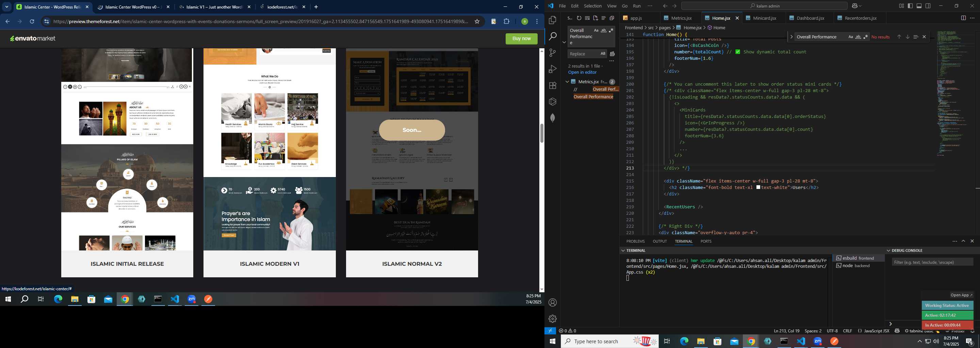Viewport: 980px width, 348px height.
Task: Clear the sidebar search results
Action: pyautogui.click(x=587, y=18)
